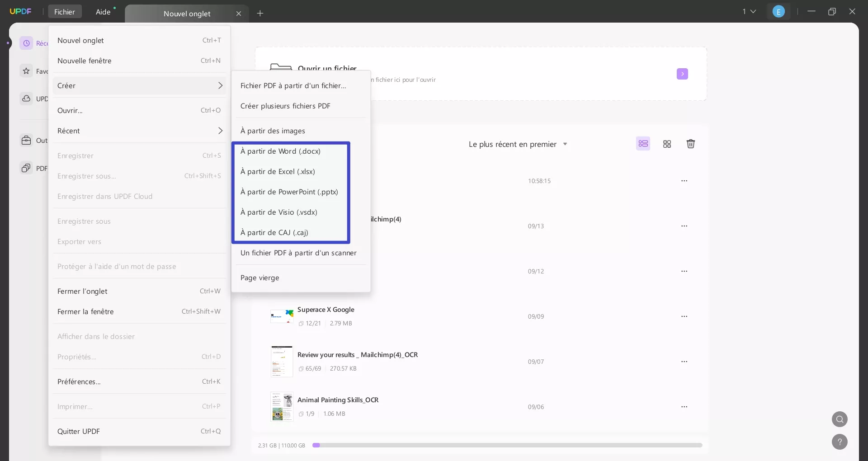The height and width of the screenshot is (461, 868).
Task: Choose Fichier PDF à partir d'un fichier
Action: pyautogui.click(x=301, y=85)
